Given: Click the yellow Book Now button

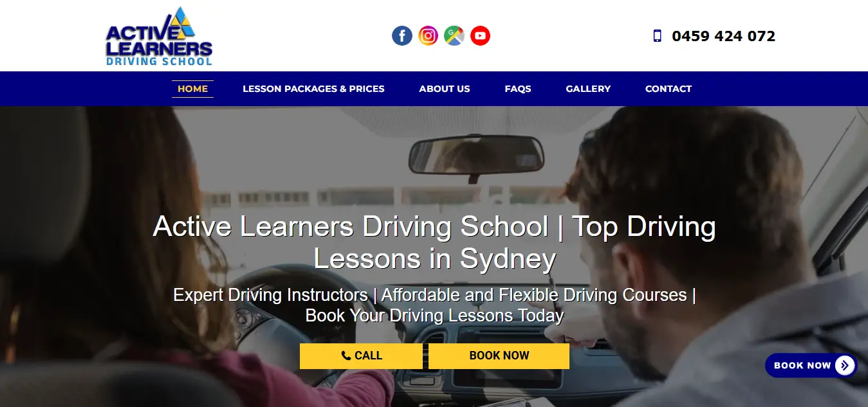Looking at the screenshot, I should 499,356.
